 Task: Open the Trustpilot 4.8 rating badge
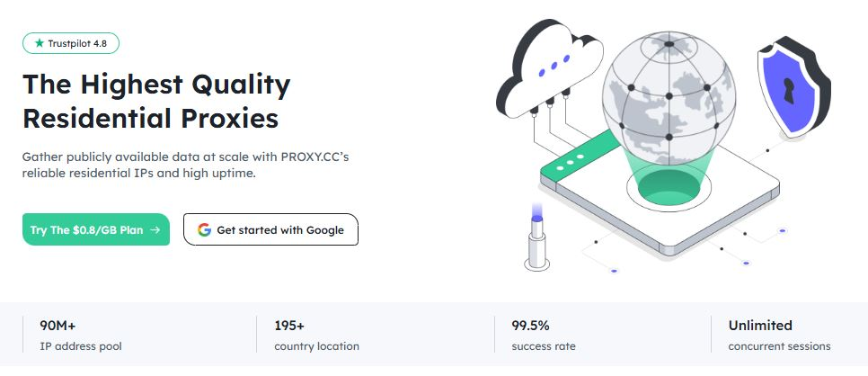71,43
